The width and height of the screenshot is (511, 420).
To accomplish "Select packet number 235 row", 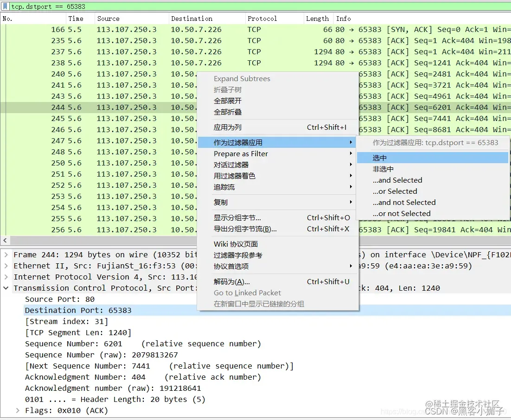I will [255, 40].
